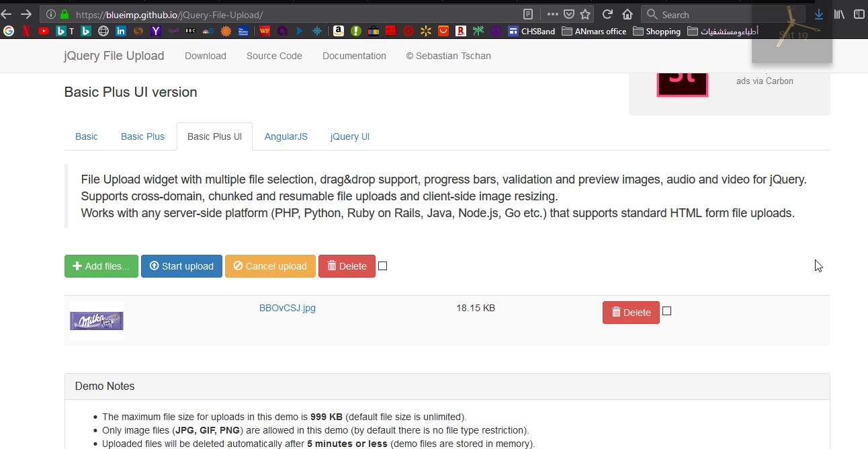Expand the Shopping bookmarks folder

[656, 31]
